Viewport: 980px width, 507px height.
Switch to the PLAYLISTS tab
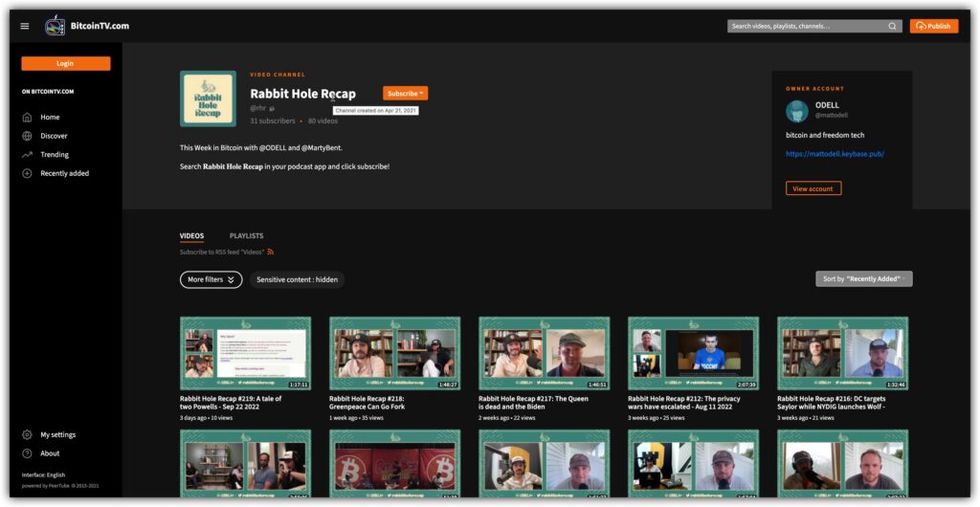(x=246, y=236)
